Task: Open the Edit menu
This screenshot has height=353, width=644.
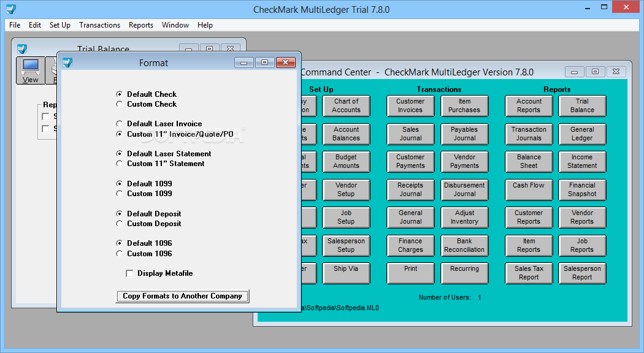Action: 35,25
